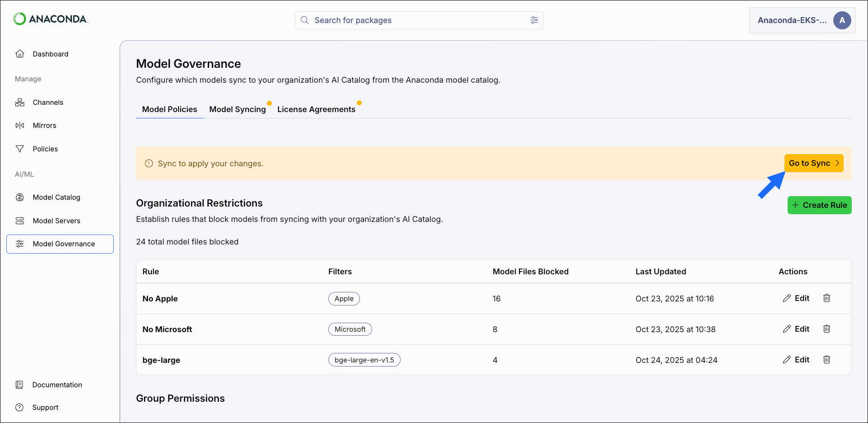
Task: Switch to License Agreements tab
Action: 316,109
